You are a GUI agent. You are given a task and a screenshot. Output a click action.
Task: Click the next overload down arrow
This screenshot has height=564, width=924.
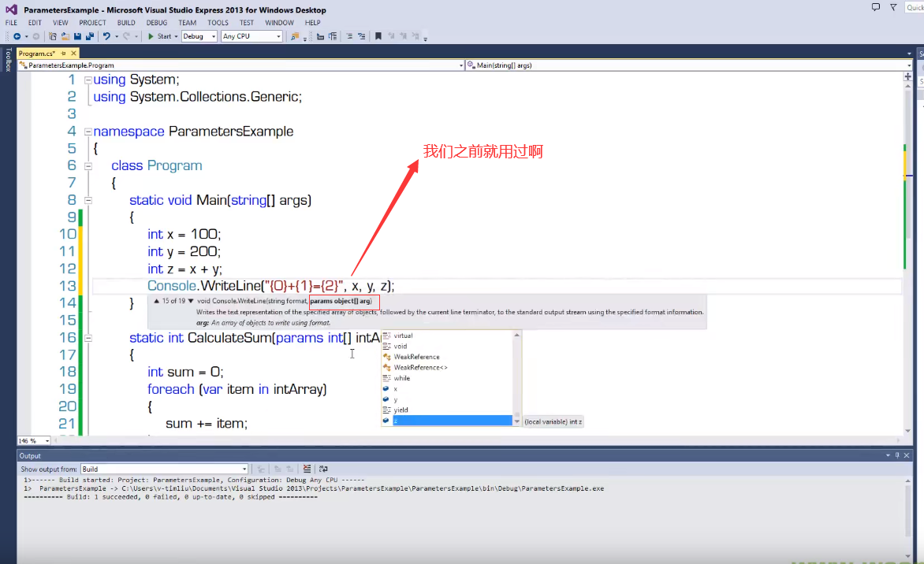190,301
